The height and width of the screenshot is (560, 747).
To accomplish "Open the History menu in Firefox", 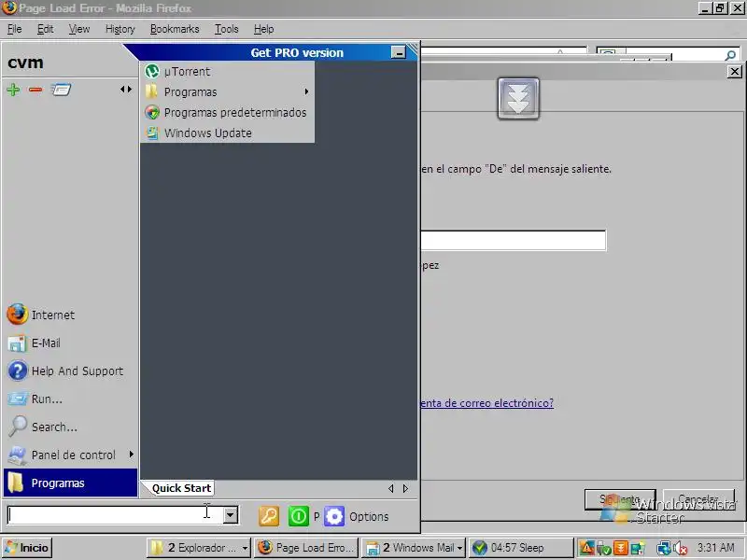I will coord(120,29).
